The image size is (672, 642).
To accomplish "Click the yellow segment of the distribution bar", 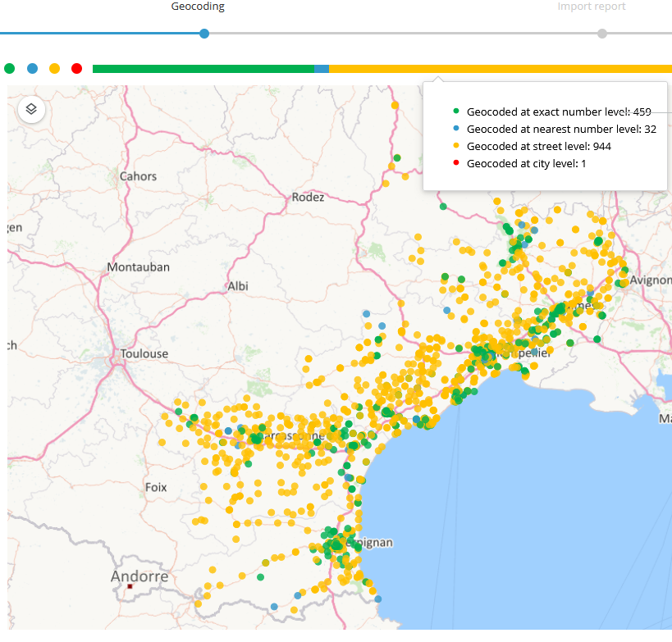I will [x=501, y=68].
